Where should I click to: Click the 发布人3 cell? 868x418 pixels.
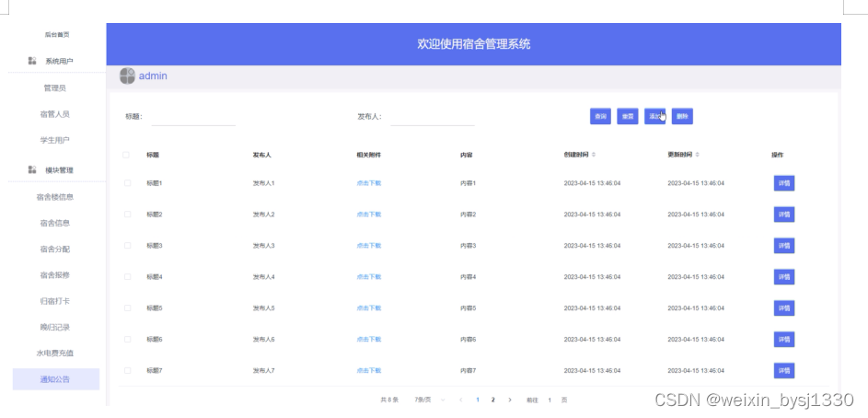point(263,245)
